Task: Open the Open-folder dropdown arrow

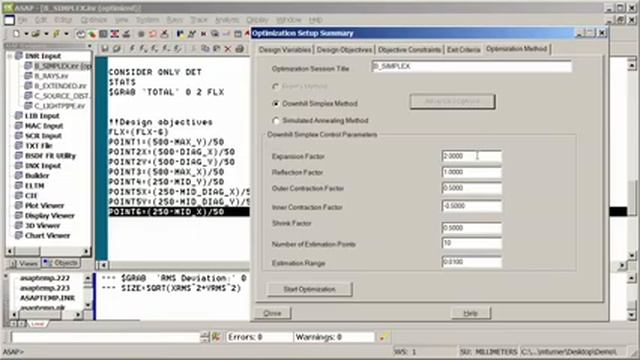Action: point(46,34)
